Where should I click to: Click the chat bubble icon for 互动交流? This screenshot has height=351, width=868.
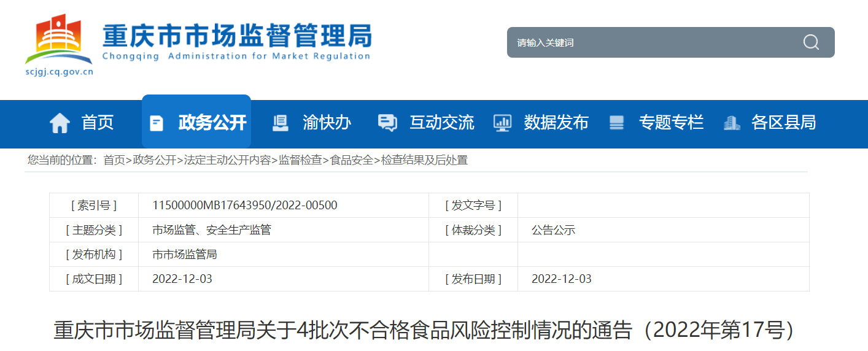coord(387,123)
